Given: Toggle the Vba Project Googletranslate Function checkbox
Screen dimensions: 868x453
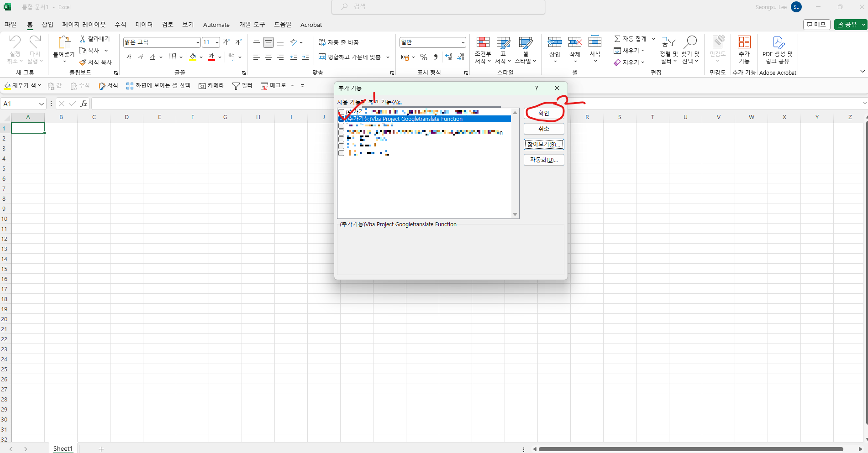Looking at the screenshot, I should pos(341,119).
